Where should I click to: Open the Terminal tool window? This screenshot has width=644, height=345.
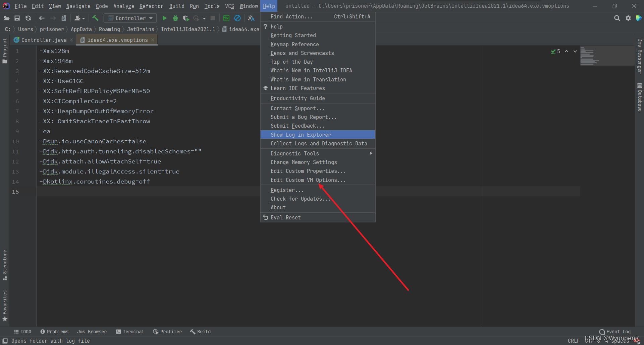pyautogui.click(x=130, y=332)
